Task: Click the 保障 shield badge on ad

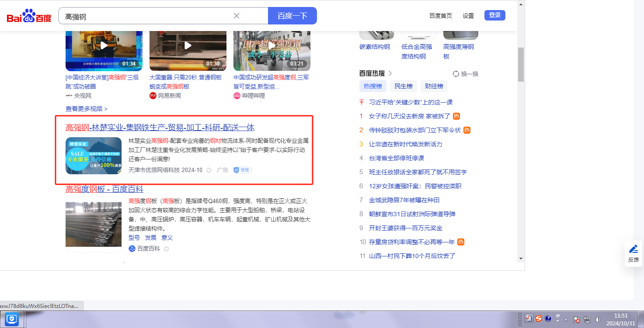Action: coord(242,170)
